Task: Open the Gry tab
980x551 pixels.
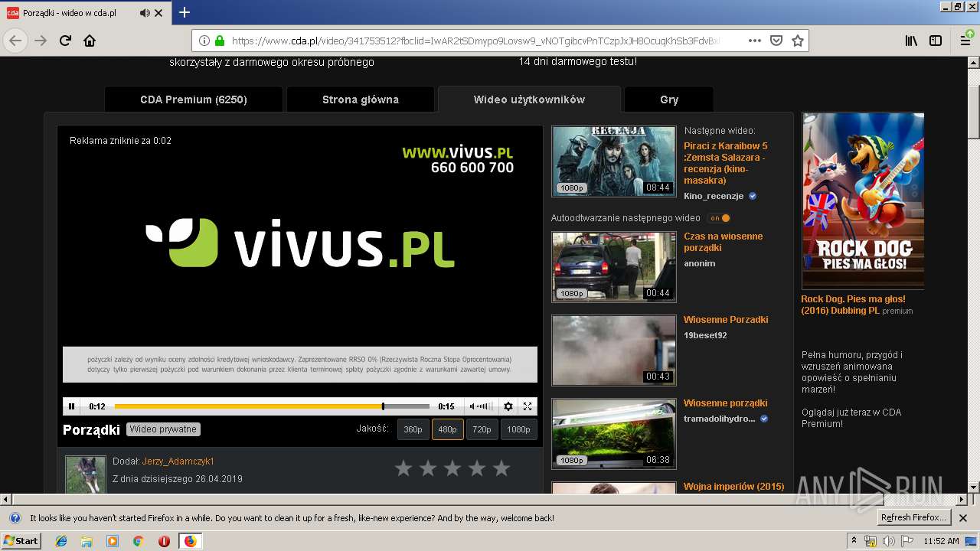Action: [669, 99]
